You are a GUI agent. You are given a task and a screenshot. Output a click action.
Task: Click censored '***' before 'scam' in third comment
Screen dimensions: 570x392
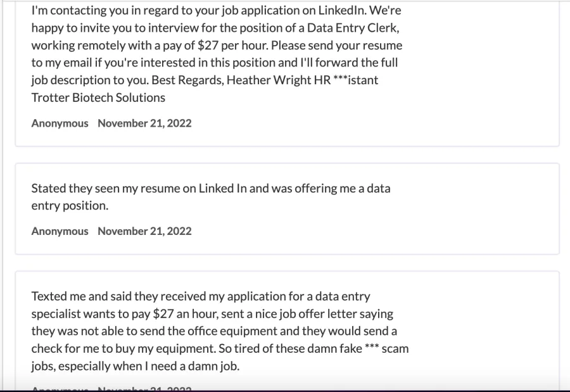coord(372,347)
